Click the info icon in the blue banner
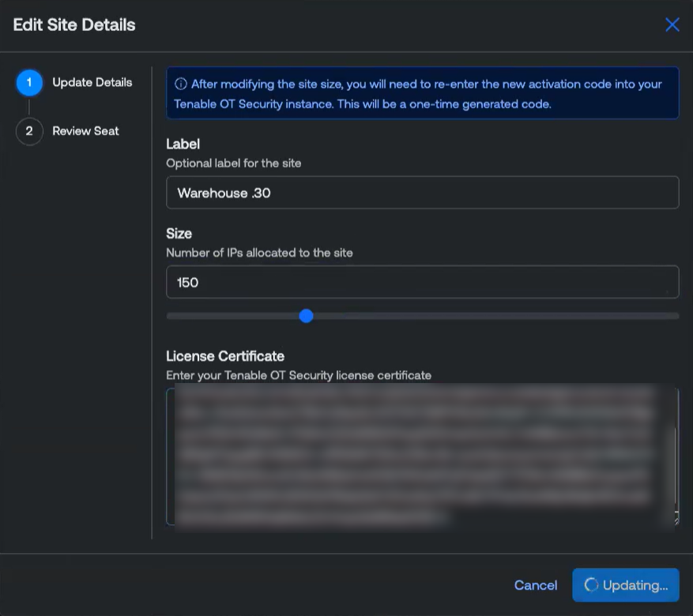 (x=180, y=84)
